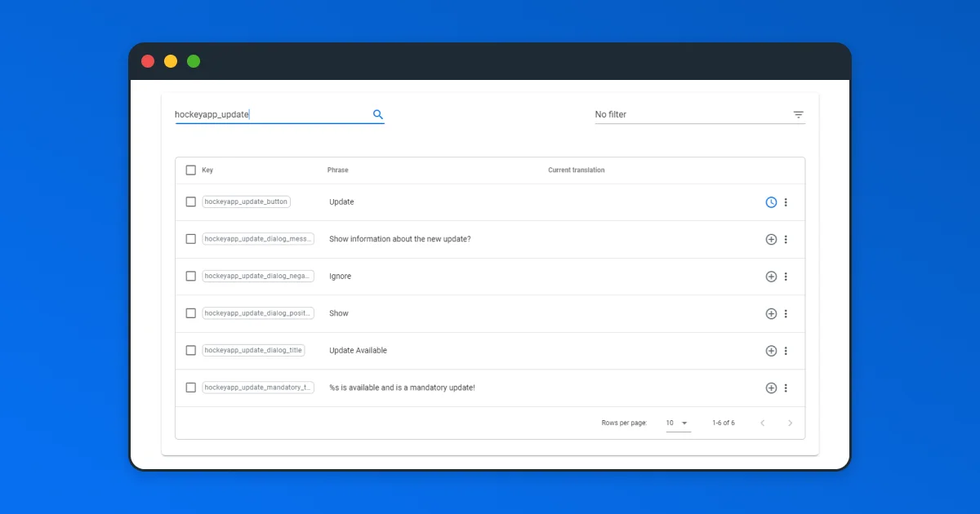Select the 'Update' phrase text
Viewport: 980px width, 514px height.
click(x=341, y=202)
